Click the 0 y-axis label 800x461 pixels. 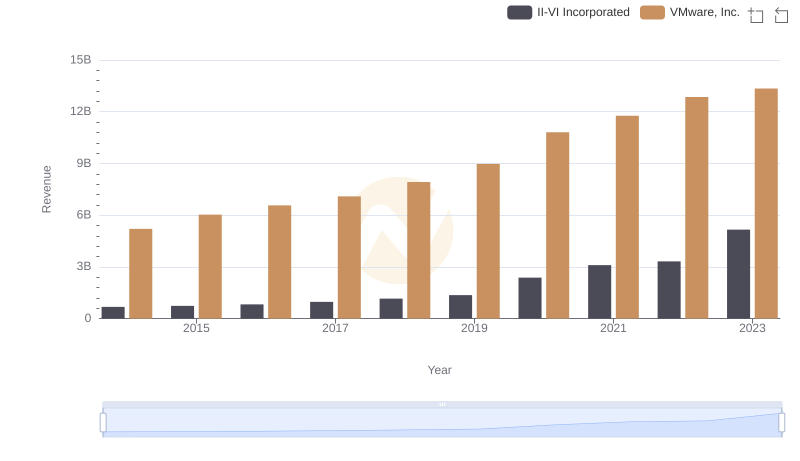pos(88,319)
